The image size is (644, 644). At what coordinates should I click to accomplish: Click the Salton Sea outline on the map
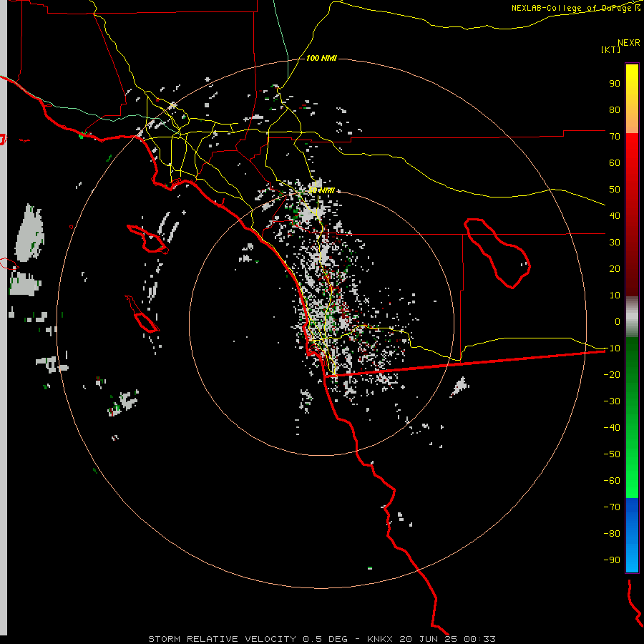497,253
